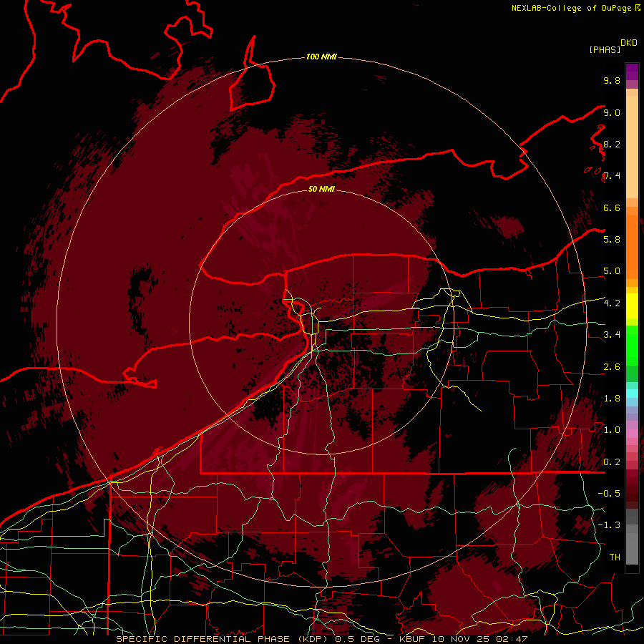Click the 100 NMI range ring label
Screen dimensions: 644x644
(x=321, y=57)
